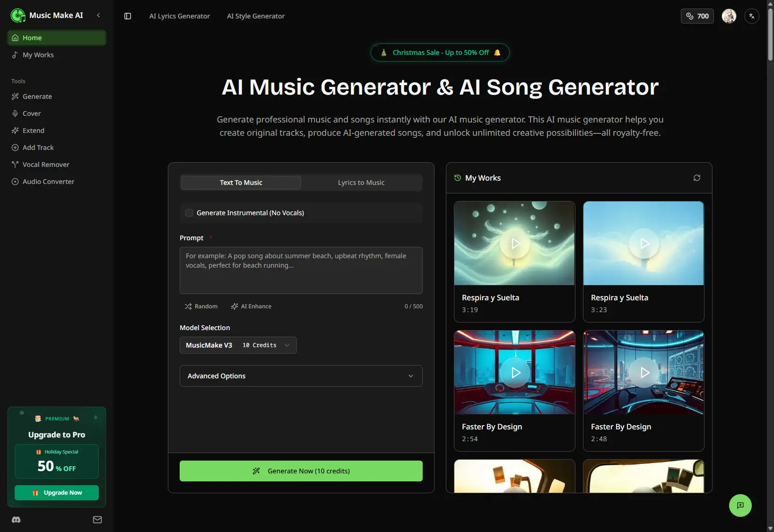Click the Upgrade Now button
The height and width of the screenshot is (532, 774).
click(x=57, y=492)
